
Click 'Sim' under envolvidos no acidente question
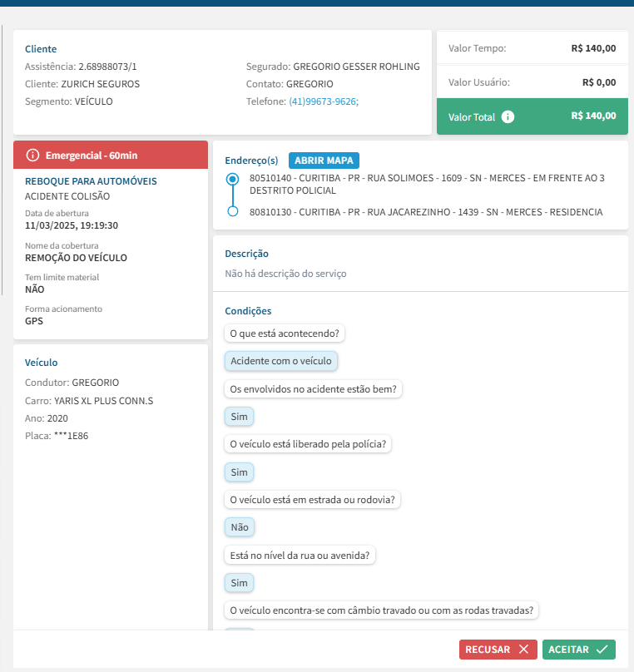click(239, 417)
